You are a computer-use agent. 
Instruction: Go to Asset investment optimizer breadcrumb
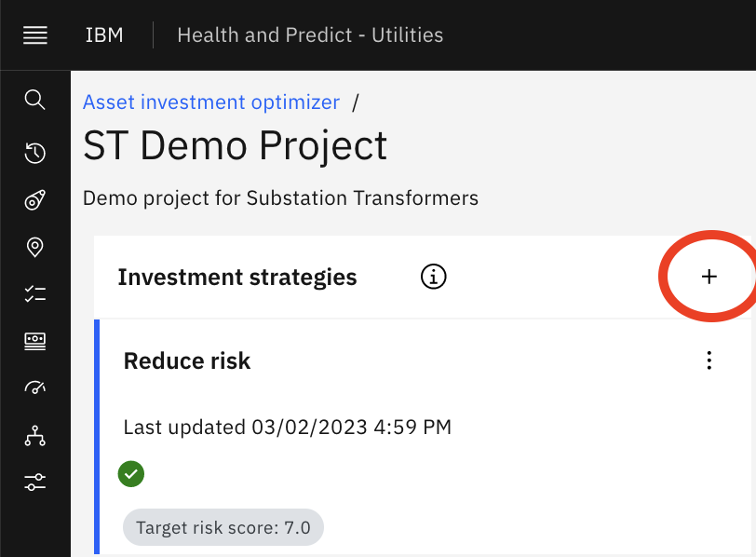pyautogui.click(x=211, y=102)
